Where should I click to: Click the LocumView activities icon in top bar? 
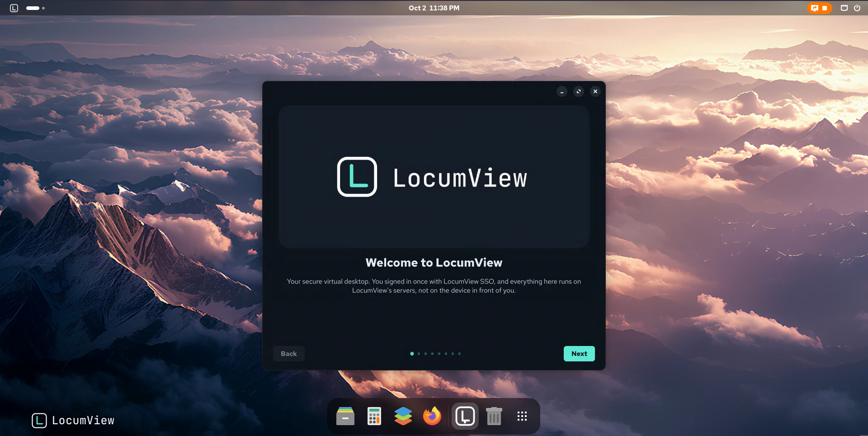(14, 8)
